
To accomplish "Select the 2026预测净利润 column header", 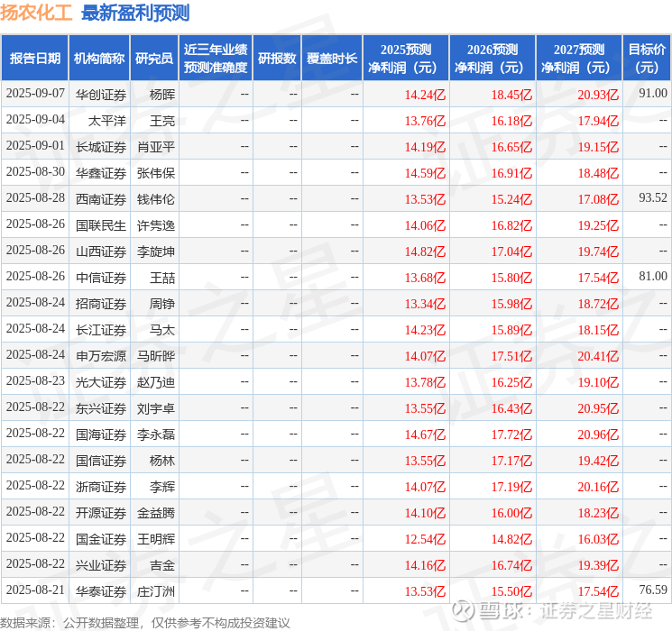I will coord(492,59).
